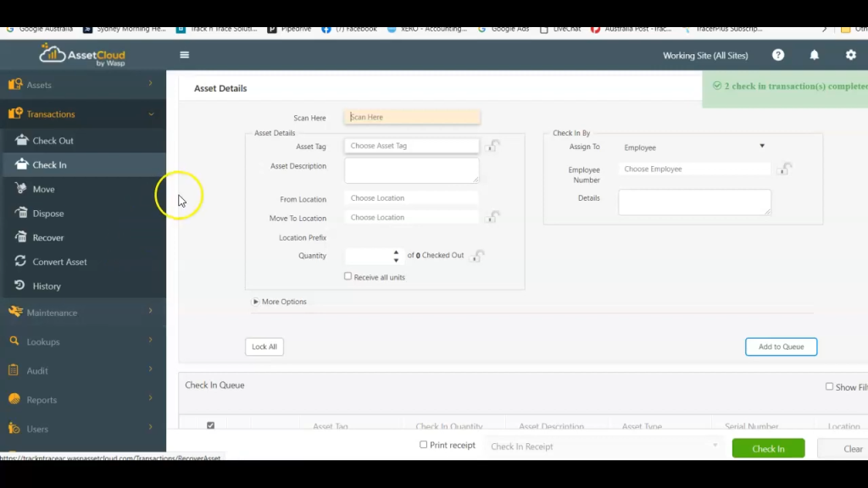Screen dimensions: 868x488
Task: Click the Dispose trash icon
Action: point(23,213)
